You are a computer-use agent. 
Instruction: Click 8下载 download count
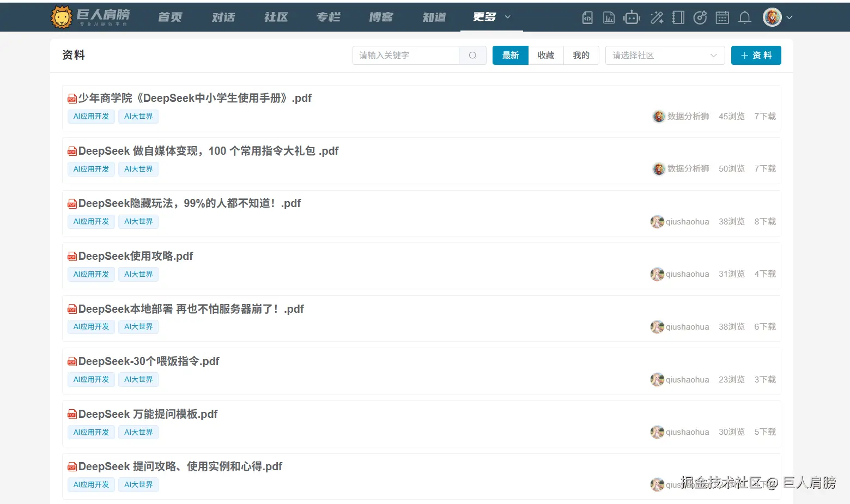click(x=765, y=222)
